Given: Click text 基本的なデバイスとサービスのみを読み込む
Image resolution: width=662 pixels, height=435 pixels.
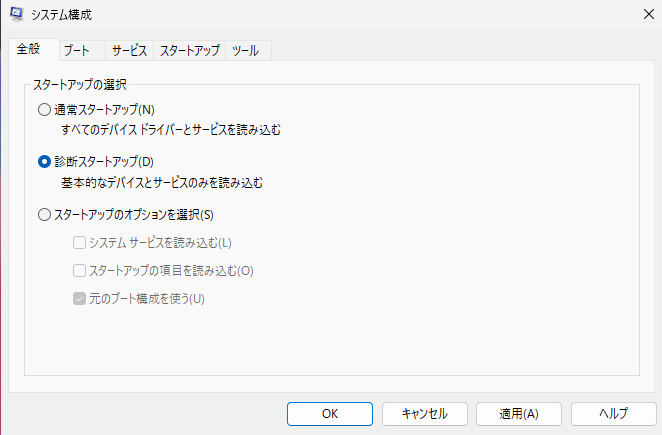Looking at the screenshot, I should click(162, 182).
